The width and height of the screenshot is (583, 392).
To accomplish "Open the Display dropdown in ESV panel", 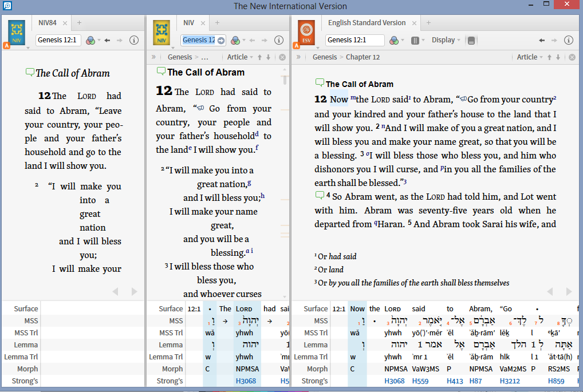I will [x=446, y=40].
